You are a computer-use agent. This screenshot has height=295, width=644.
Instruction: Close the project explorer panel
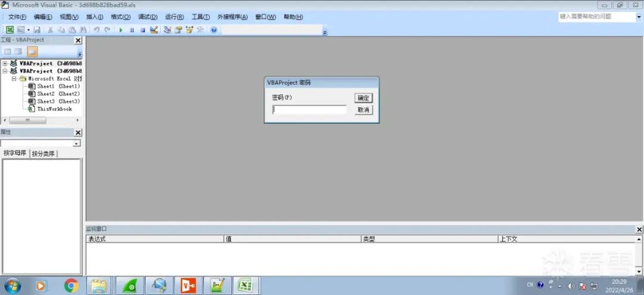point(78,41)
